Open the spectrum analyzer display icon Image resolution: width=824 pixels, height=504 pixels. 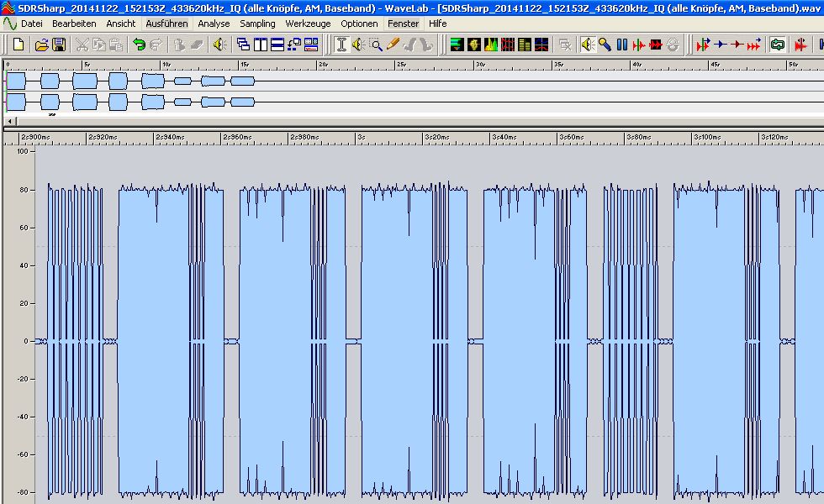click(490, 44)
